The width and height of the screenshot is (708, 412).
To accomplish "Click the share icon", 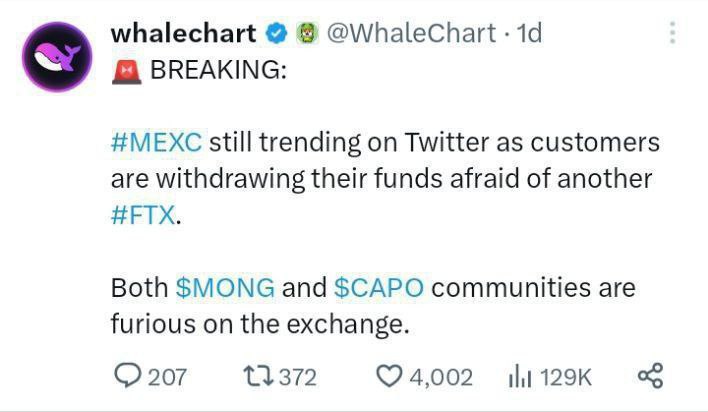I will click(x=650, y=376).
